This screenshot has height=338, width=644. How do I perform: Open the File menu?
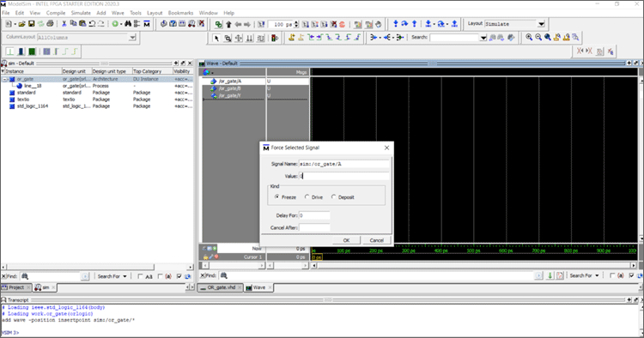click(x=6, y=13)
